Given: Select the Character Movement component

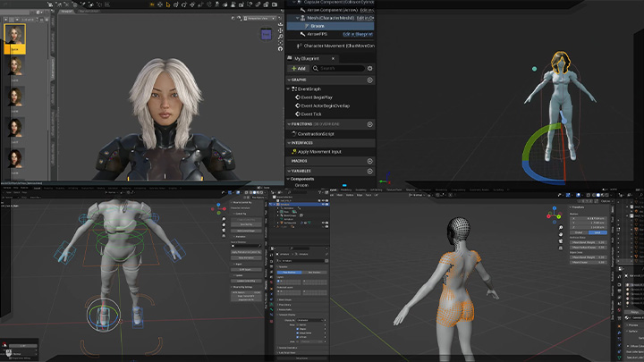Looking at the screenshot, I should (x=335, y=46).
